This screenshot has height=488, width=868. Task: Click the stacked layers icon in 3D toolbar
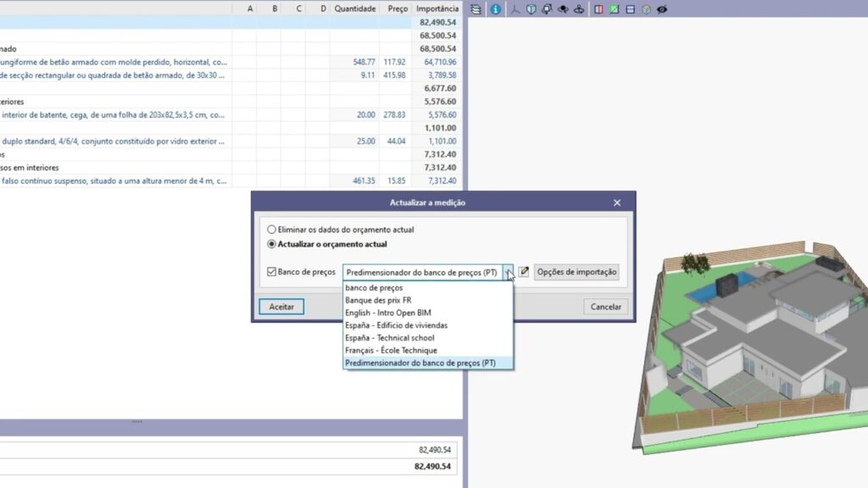[x=476, y=9]
